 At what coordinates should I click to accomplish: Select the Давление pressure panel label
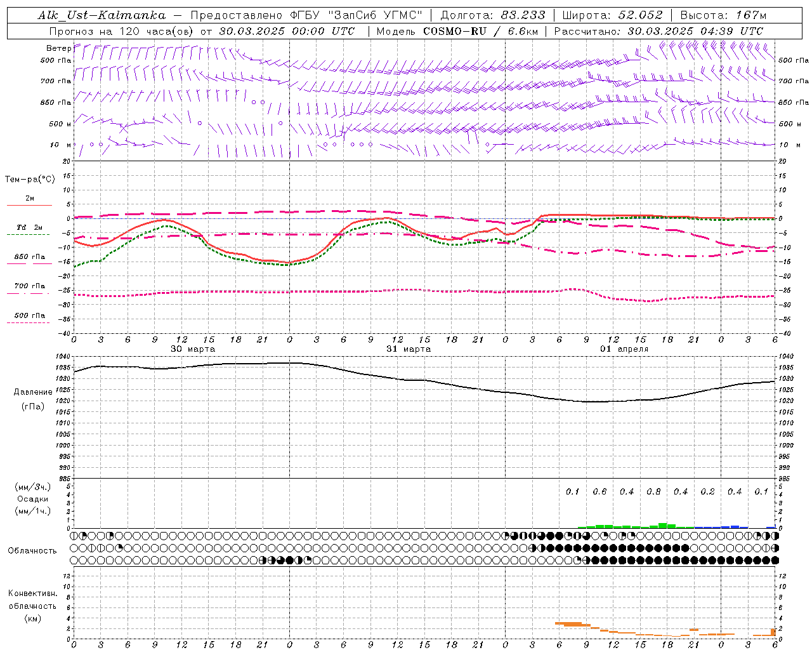pos(33,392)
